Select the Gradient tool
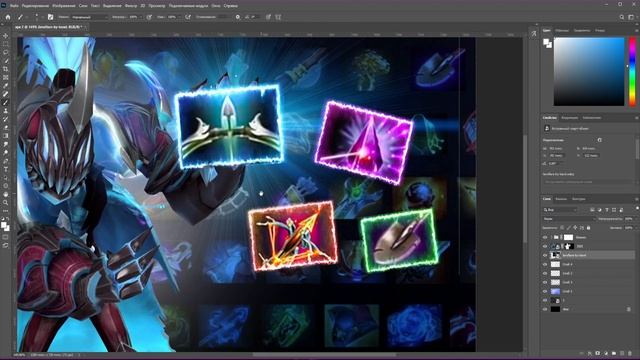 click(6, 136)
